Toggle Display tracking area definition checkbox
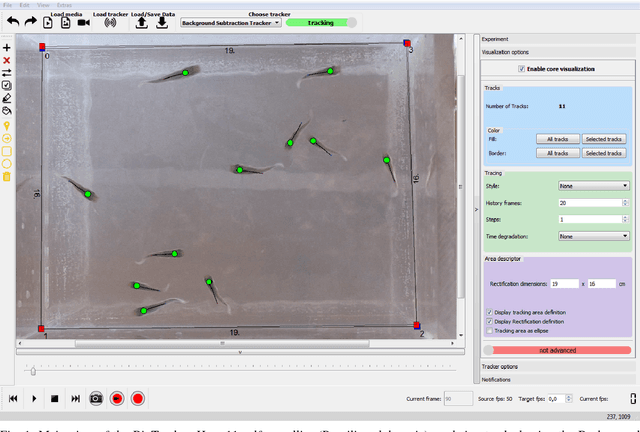Viewport: 640px width, 432px height. [488, 312]
